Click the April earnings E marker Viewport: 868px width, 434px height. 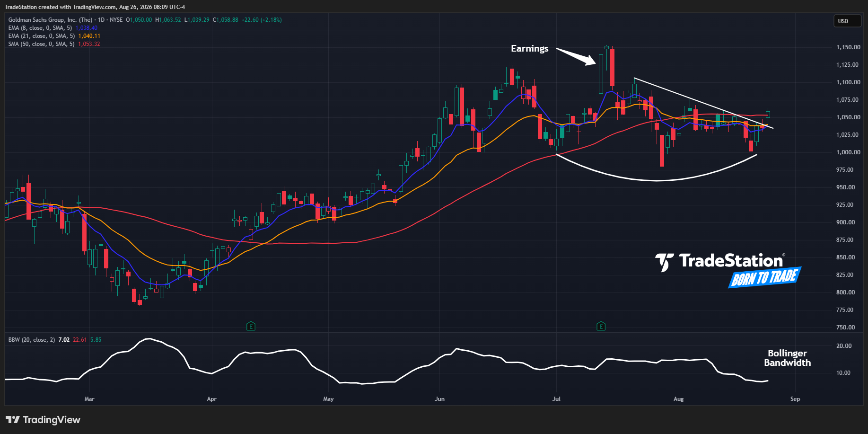(251, 326)
